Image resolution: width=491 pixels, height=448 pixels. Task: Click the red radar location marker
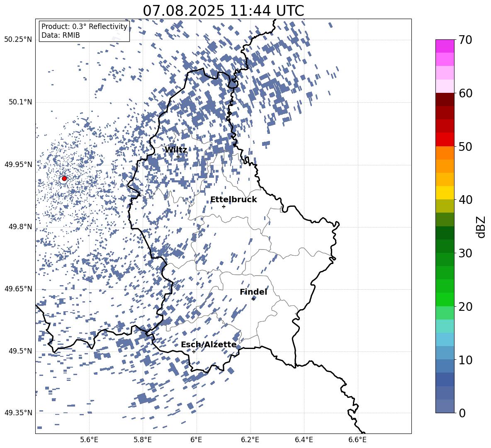tap(64, 179)
